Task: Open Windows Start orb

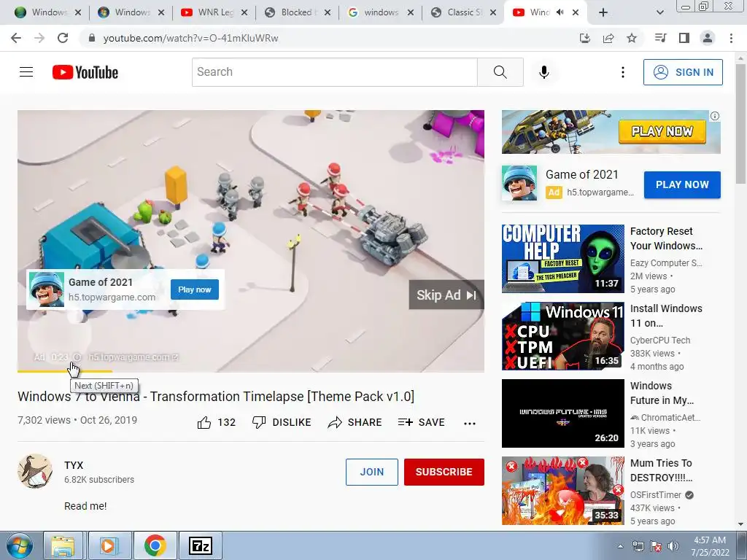Action: [x=20, y=545]
